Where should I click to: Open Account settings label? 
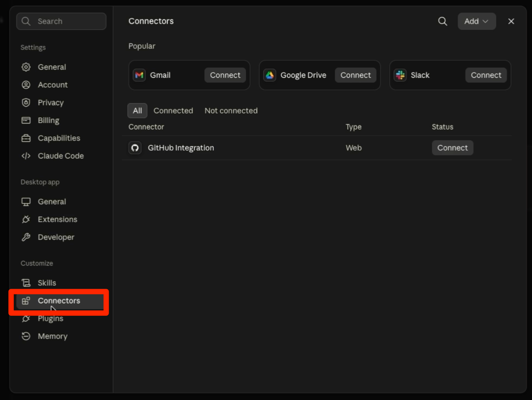click(53, 85)
